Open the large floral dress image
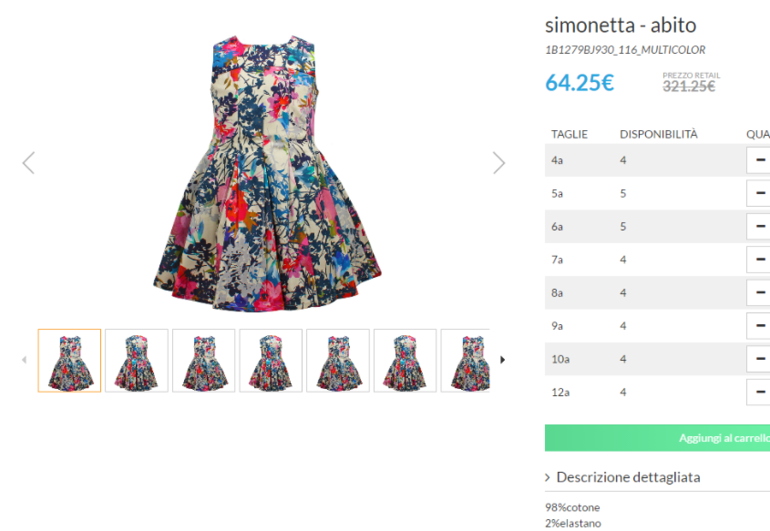The width and height of the screenshot is (770, 531). [267, 173]
